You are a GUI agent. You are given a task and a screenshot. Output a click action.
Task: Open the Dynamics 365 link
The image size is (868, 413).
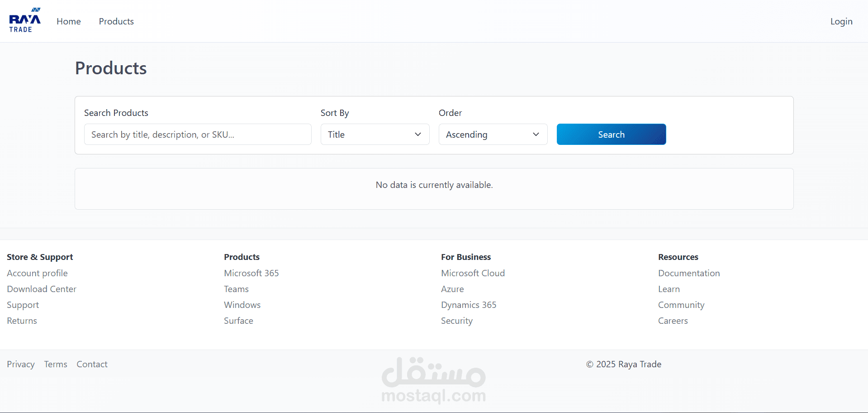pyautogui.click(x=469, y=305)
